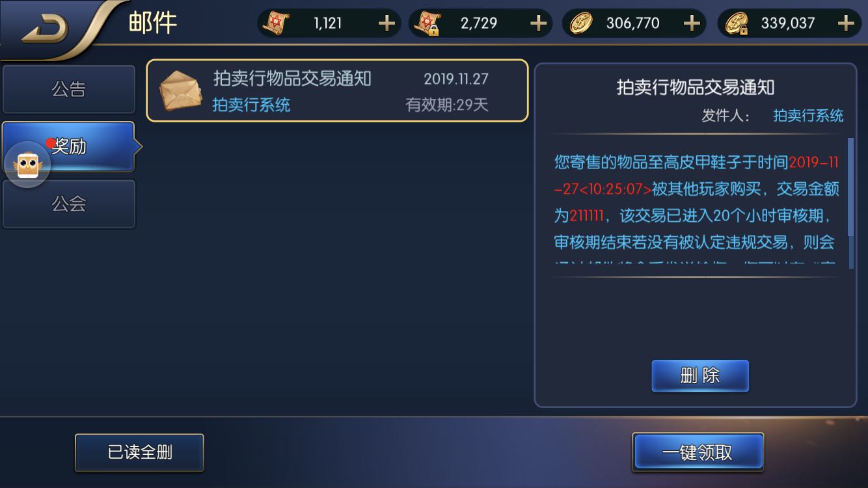868x488 pixels.
Task: Switch to the 公告 tab
Action: coord(69,89)
